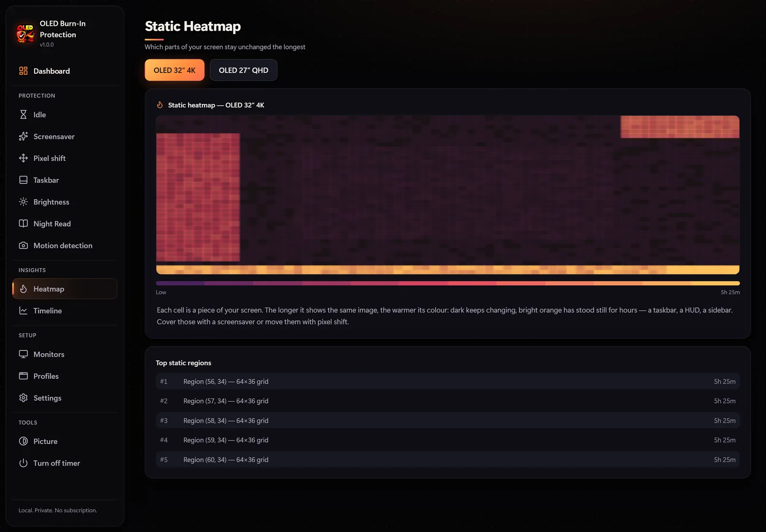The width and height of the screenshot is (766, 532).
Task: Switch to the OLED 27" QHD monitor tab
Action: pyautogui.click(x=243, y=70)
